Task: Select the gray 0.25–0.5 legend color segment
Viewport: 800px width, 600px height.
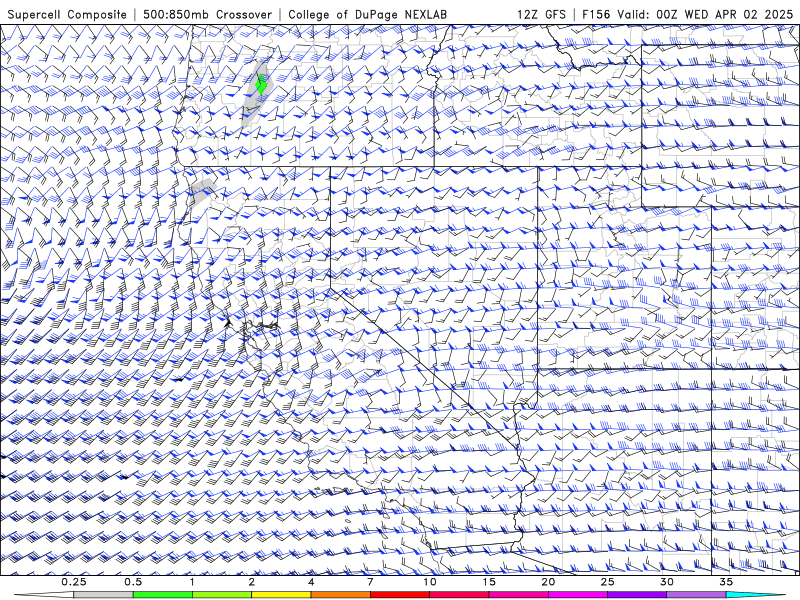Action: tap(103, 595)
